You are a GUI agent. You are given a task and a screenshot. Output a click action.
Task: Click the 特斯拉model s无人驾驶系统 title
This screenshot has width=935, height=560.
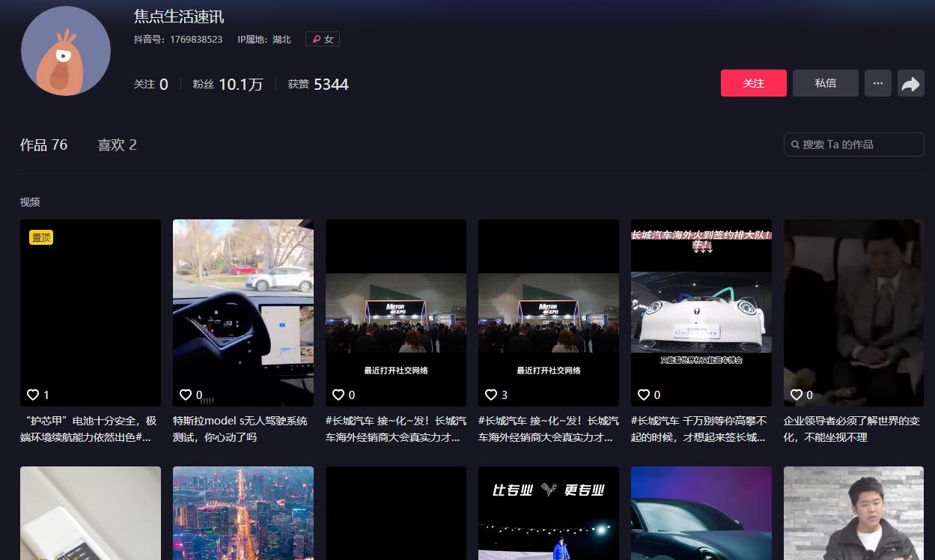[x=240, y=429]
